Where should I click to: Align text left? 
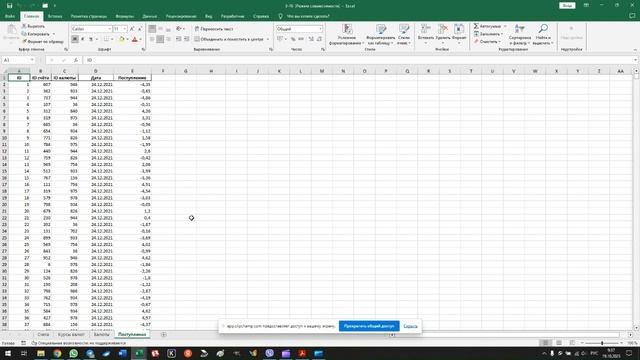(x=152, y=39)
